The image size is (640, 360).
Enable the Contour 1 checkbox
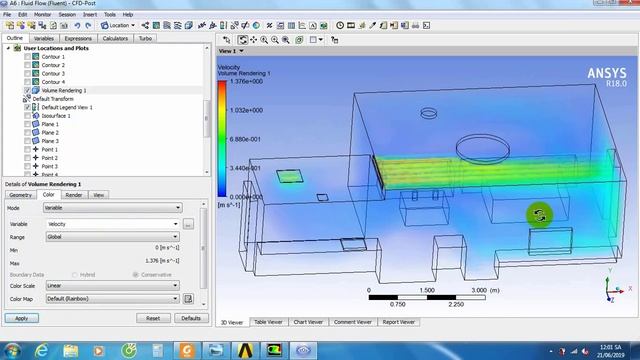pyautogui.click(x=27, y=57)
